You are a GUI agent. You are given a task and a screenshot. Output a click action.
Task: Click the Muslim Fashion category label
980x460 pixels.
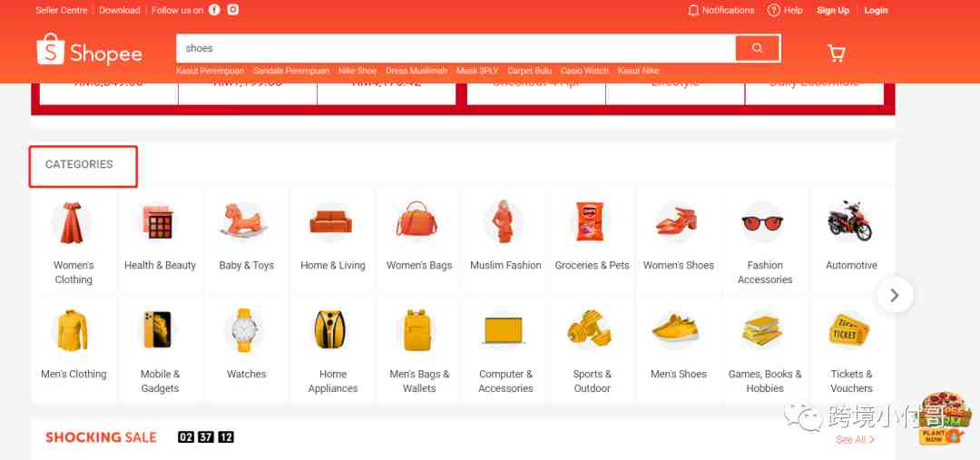pyautogui.click(x=505, y=265)
